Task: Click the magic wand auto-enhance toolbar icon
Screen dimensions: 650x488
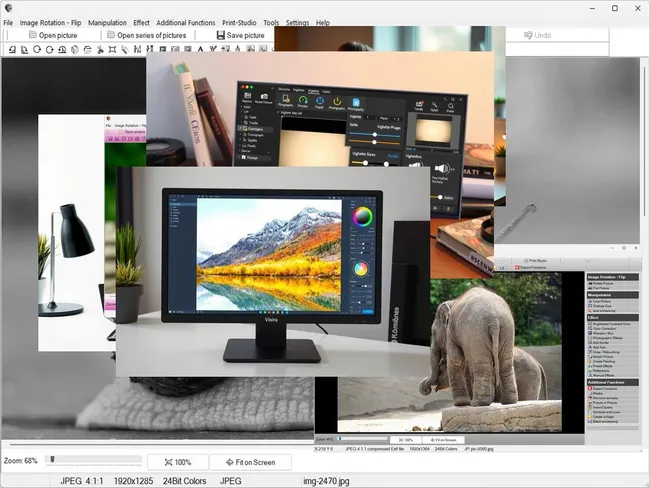Action: pos(125,50)
